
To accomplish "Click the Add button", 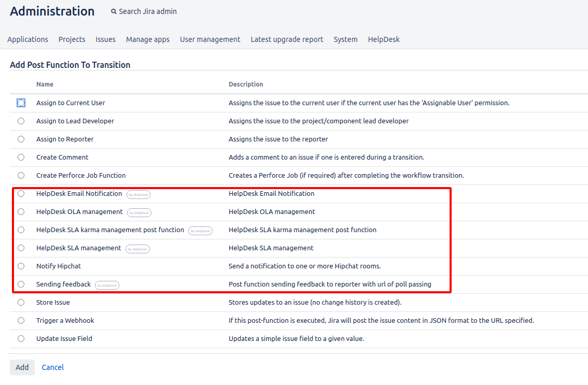I will click(22, 367).
